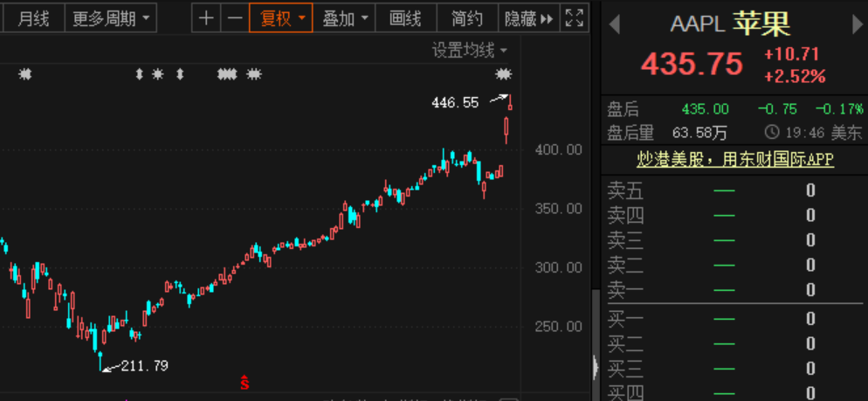
Task: Activate the 画线 drawing tools
Action: [406, 18]
